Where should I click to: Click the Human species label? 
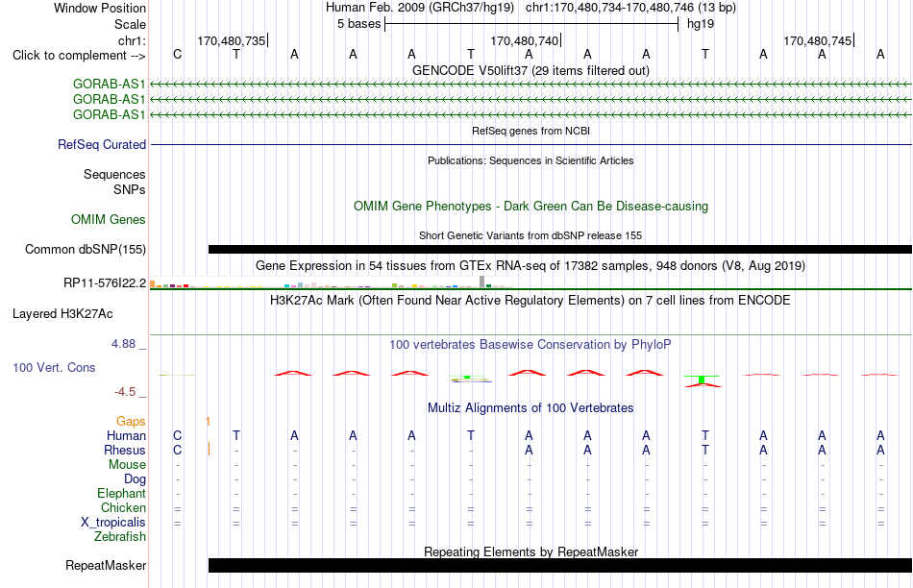point(126,435)
